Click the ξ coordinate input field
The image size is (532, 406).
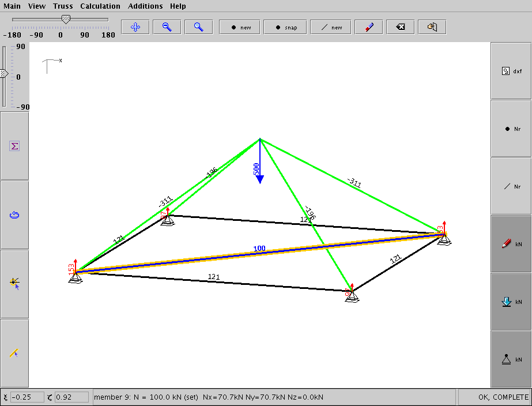point(28,397)
